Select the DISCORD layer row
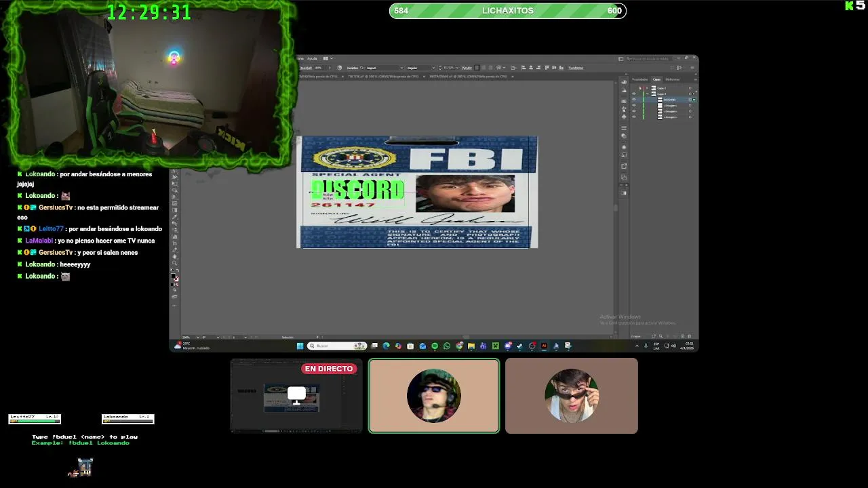This screenshot has height=488, width=868. click(x=664, y=100)
